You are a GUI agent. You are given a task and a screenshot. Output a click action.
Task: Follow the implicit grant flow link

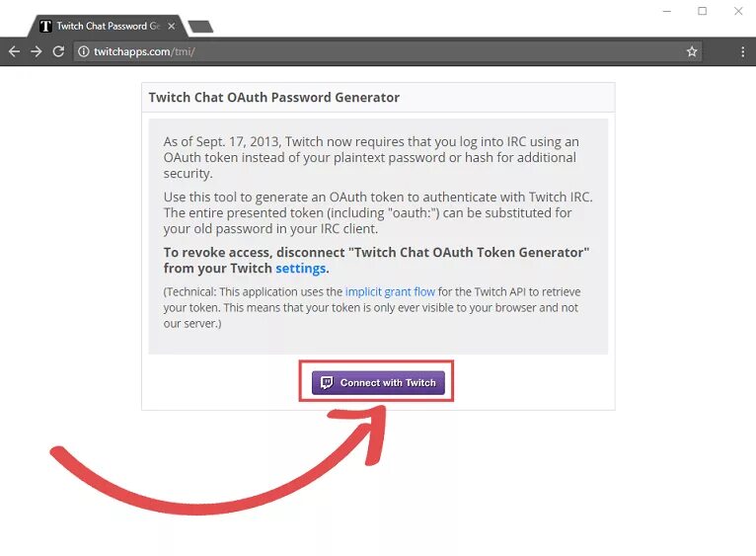pos(390,292)
